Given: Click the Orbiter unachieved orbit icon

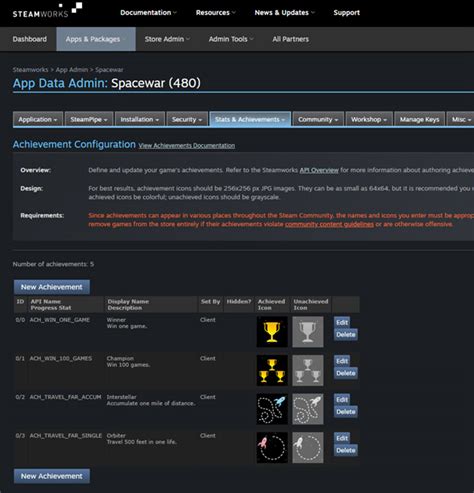Looking at the screenshot, I should pos(308,448).
